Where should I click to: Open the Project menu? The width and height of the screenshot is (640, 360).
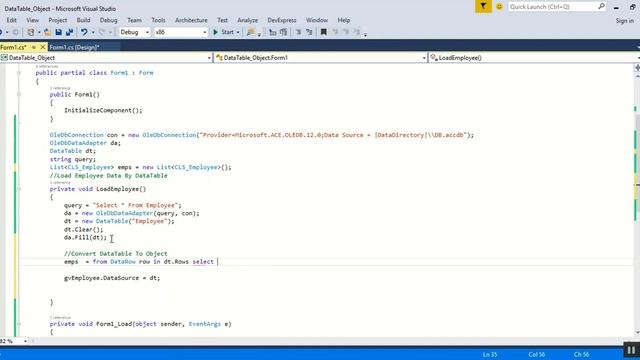[x=58, y=20]
